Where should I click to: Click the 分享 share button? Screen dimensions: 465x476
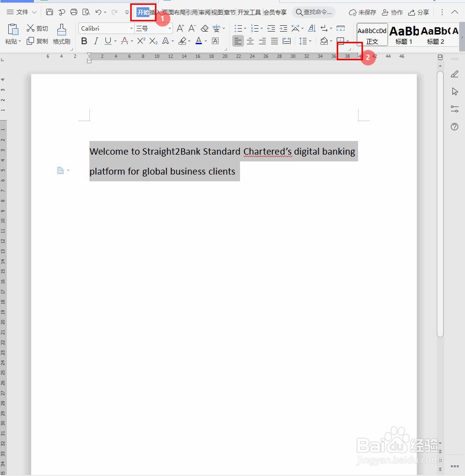(x=418, y=13)
